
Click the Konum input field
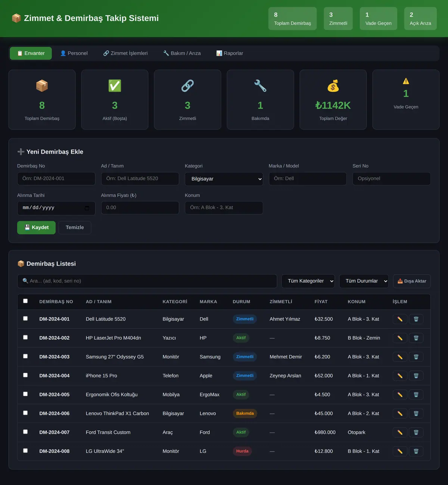point(224,208)
